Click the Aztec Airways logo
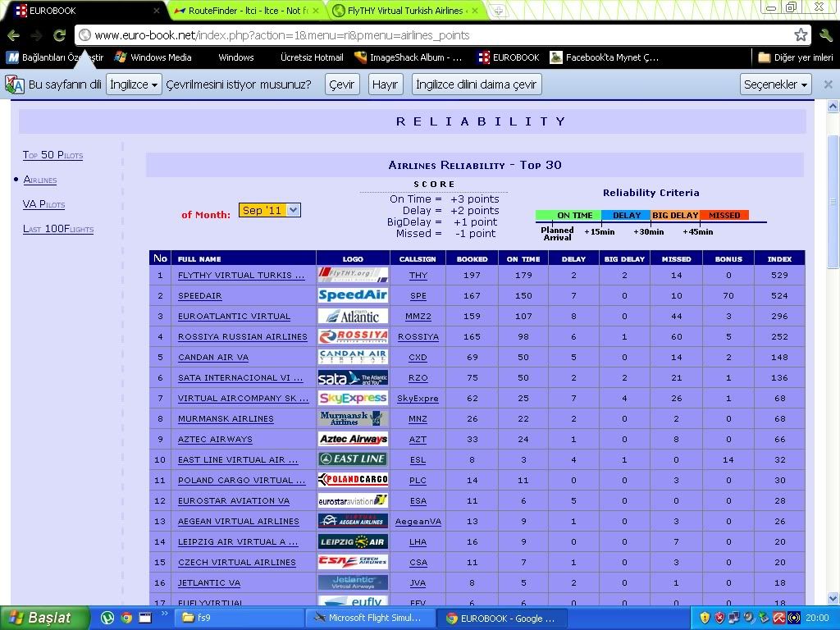Screen dimensions: 840x630 tap(353, 440)
